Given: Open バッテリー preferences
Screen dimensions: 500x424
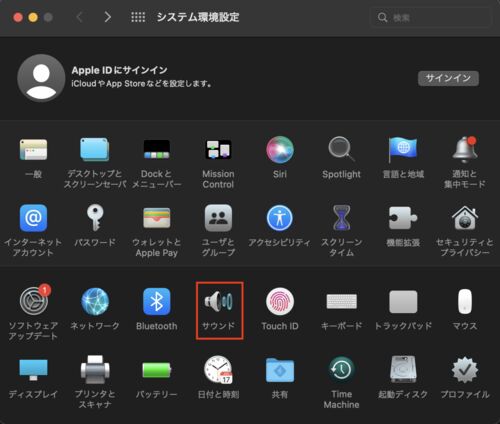Looking at the screenshot, I should point(157,379).
